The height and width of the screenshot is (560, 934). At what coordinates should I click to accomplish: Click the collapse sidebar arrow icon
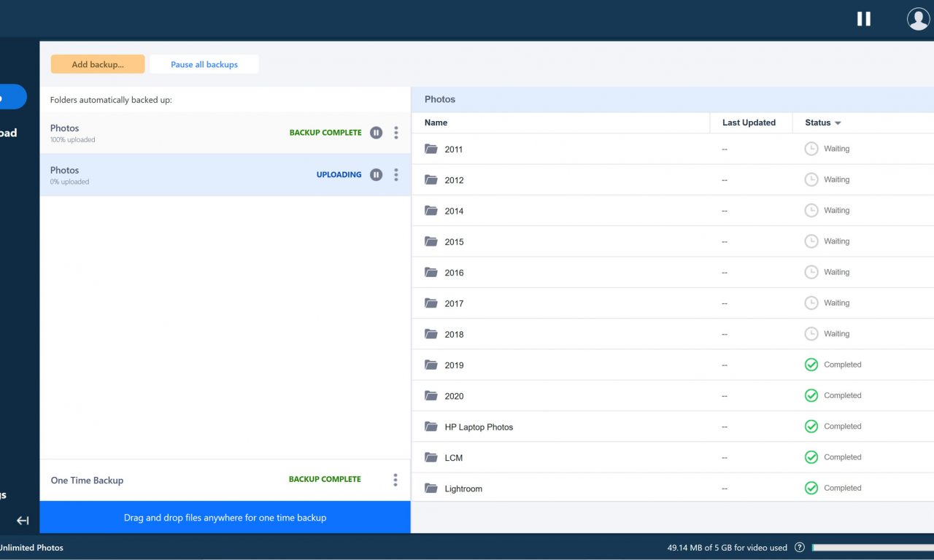pyautogui.click(x=23, y=521)
